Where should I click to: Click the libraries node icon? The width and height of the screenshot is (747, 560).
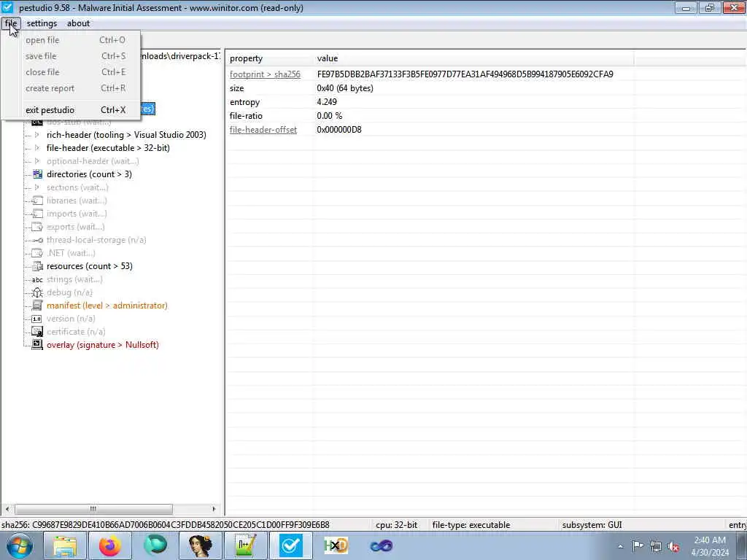tap(37, 201)
